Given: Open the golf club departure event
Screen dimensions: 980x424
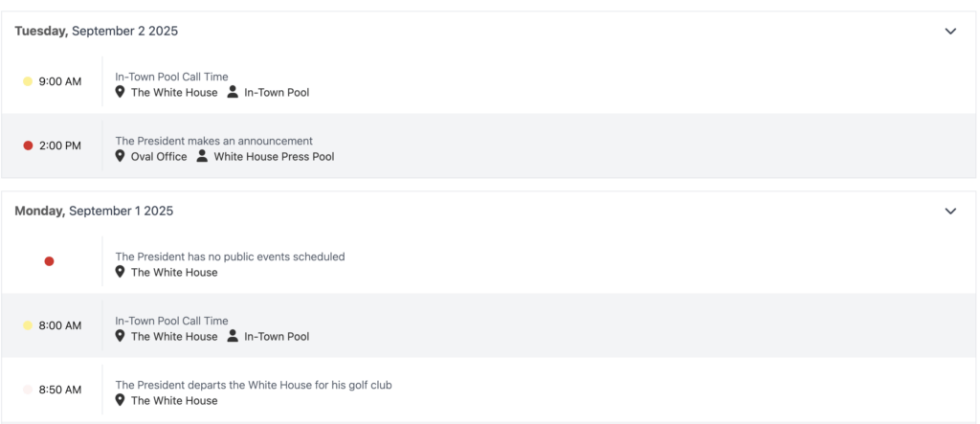Looking at the screenshot, I should 254,385.
